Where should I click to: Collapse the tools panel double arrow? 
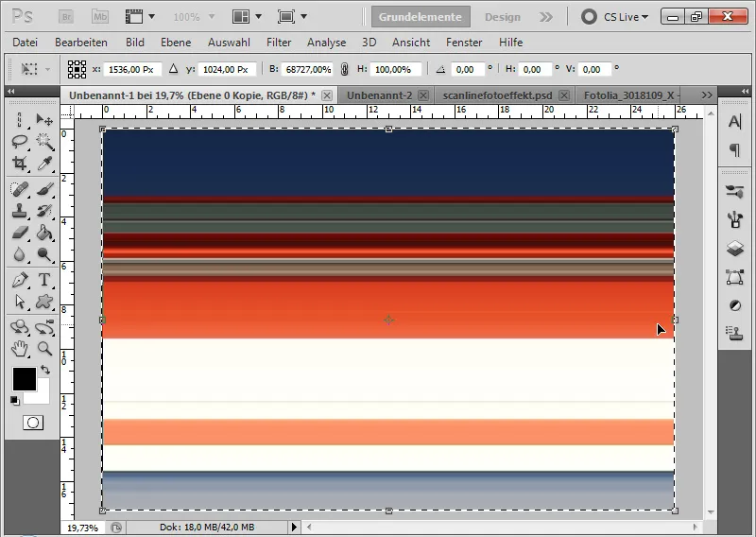tap(11, 91)
